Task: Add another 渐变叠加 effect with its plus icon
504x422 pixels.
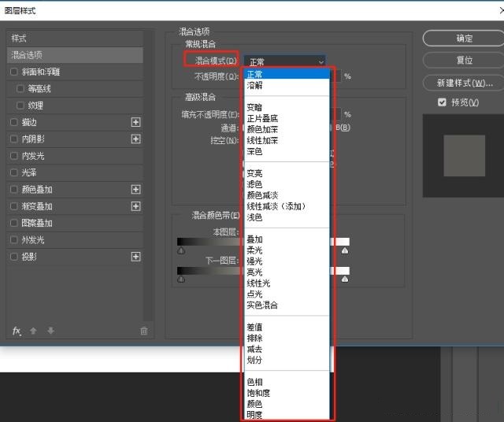Action: (135, 206)
